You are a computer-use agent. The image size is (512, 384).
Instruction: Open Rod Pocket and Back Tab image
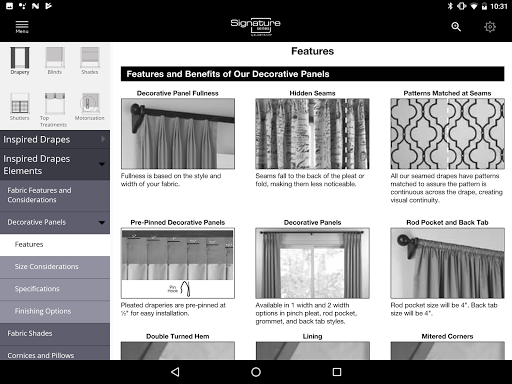(447, 263)
